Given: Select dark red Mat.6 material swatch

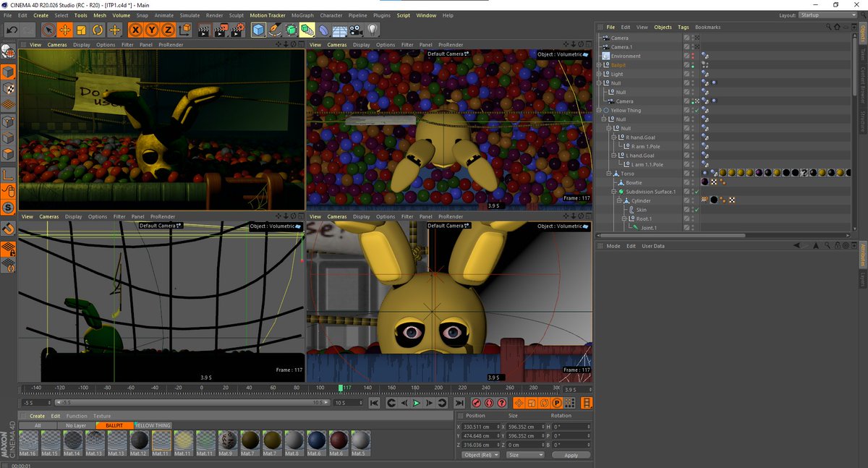Looking at the screenshot, I should tap(339, 443).
